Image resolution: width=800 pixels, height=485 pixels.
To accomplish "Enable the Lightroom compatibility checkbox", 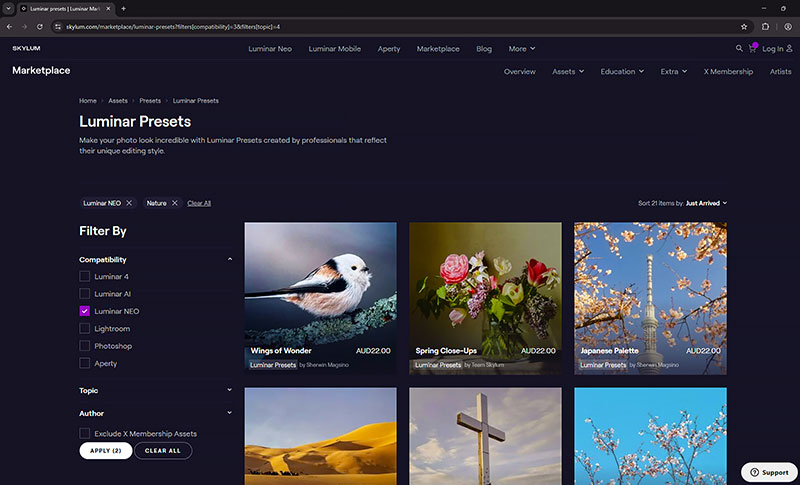I will [x=85, y=328].
